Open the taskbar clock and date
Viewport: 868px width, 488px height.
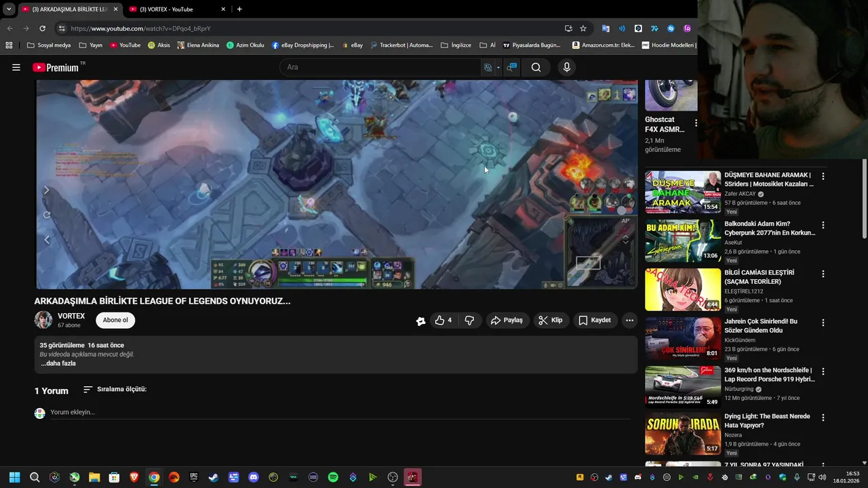coord(846,477)
